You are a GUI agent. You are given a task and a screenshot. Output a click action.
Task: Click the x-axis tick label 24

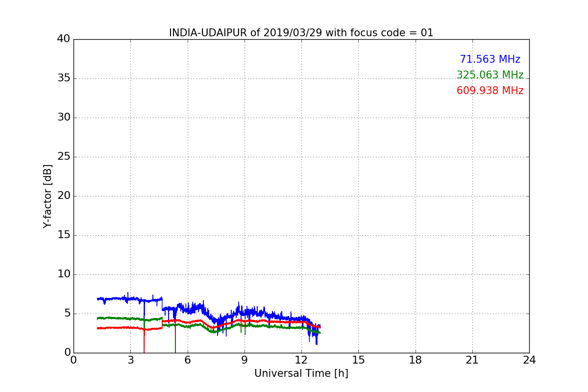529,360
